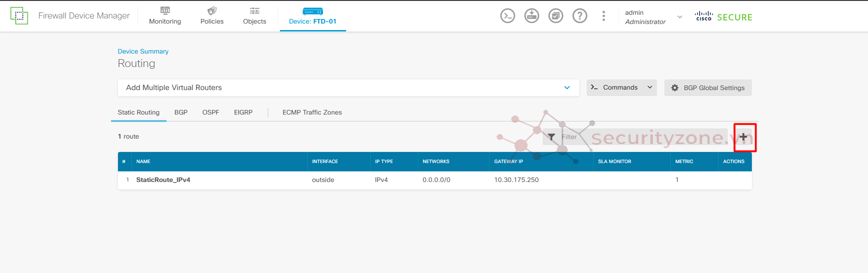The height and width of the screenshot is (273, 868).
Task: Go back to Device Summary
Action: click(x=143, y=51)
